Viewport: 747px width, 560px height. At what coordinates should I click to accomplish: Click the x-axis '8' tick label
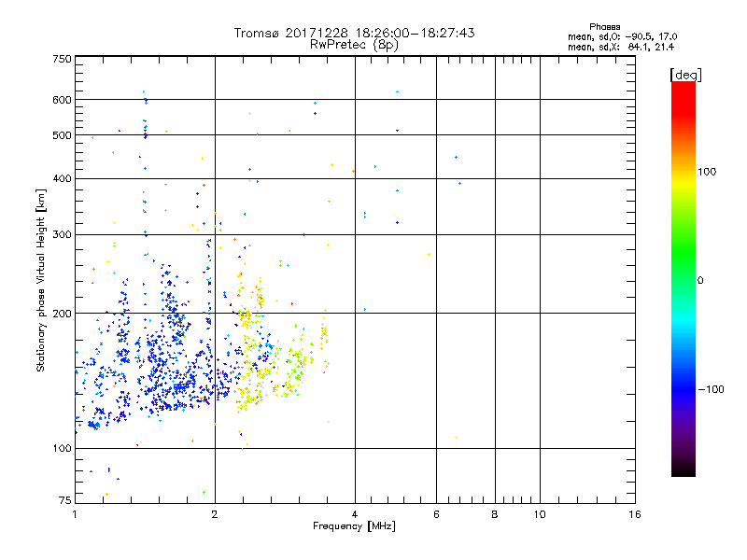(495, 514)
